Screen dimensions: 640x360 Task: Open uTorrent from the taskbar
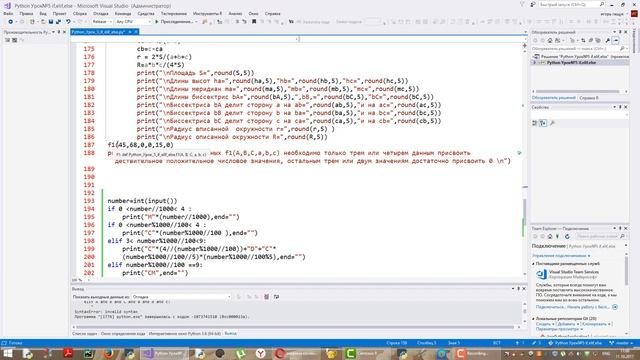(x=240, y=353)
